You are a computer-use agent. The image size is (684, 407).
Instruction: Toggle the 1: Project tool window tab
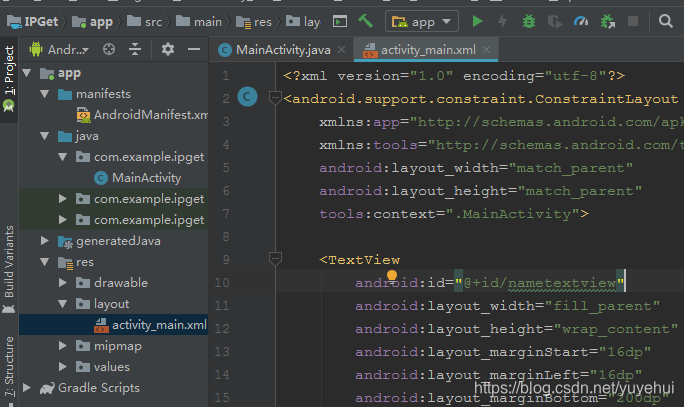[9, 79]
